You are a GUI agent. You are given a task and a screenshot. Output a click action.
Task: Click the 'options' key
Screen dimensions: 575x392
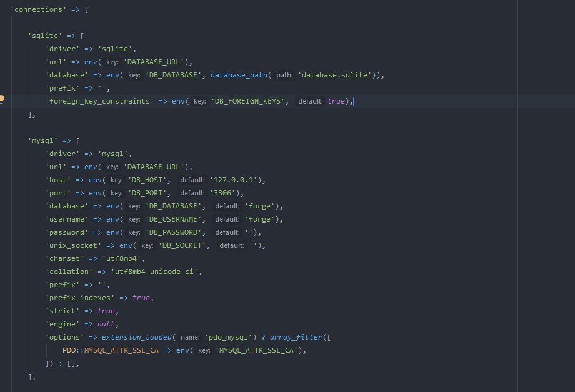[64, 338]
